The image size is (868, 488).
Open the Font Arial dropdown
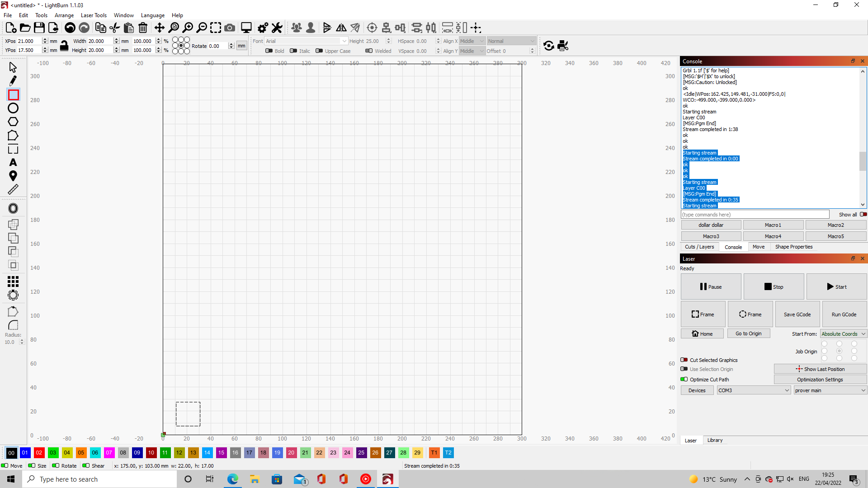click(306, 41)
